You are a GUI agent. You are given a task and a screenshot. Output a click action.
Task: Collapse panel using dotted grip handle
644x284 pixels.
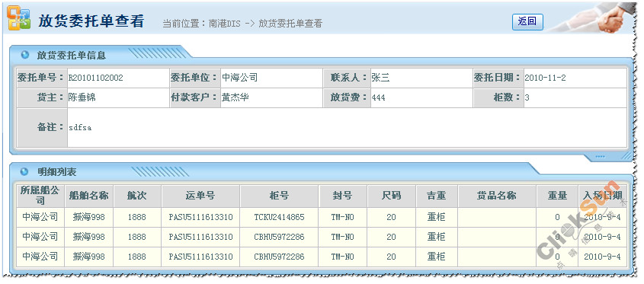pyautogui.click(x=600, y=157)
